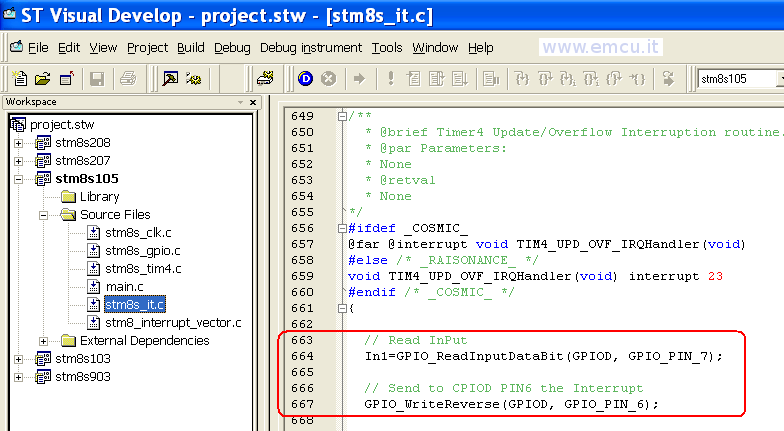Screen dimensions: 784x431
Task: Click the Stop debugging X icon
Action: point(328,78)
